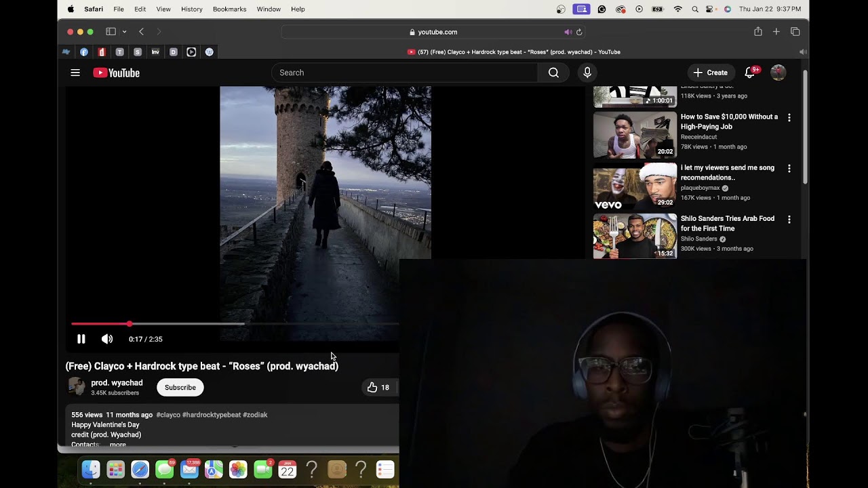Click the date and time clock

[x=770, y=9]
